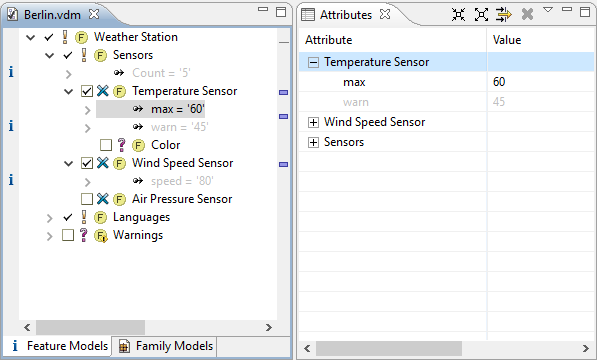Select the Berlin.vdm editor tab
Viewport: 597px width, 360px height.
tap(52, 15)
